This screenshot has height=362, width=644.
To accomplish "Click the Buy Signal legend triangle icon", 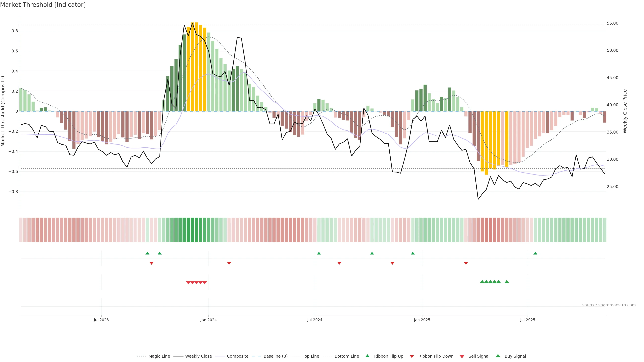I will click(x=498, y=356).
